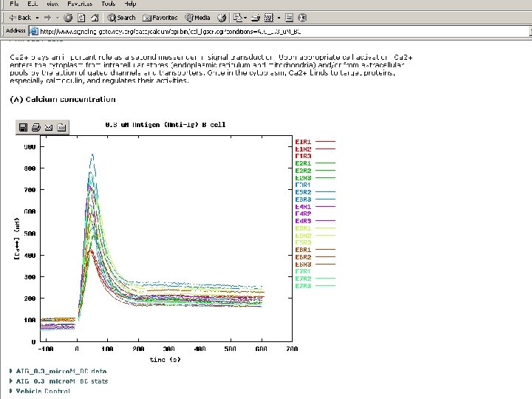Click the Refresh page icon
Viewport: 532px width, 399px height.
80,17
